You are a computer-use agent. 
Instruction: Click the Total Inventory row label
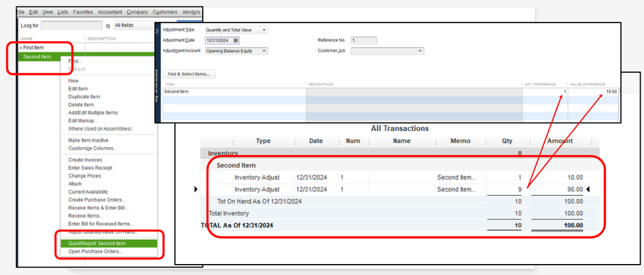point(229,213)
